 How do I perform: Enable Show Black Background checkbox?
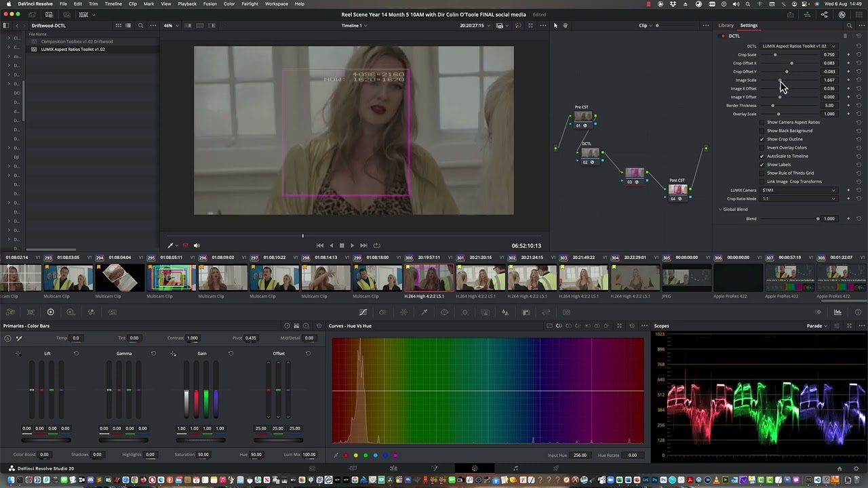point(762,131)
